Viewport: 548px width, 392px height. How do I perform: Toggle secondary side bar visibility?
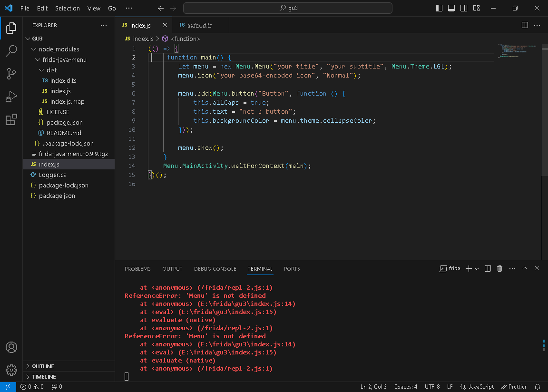point(464,8)
